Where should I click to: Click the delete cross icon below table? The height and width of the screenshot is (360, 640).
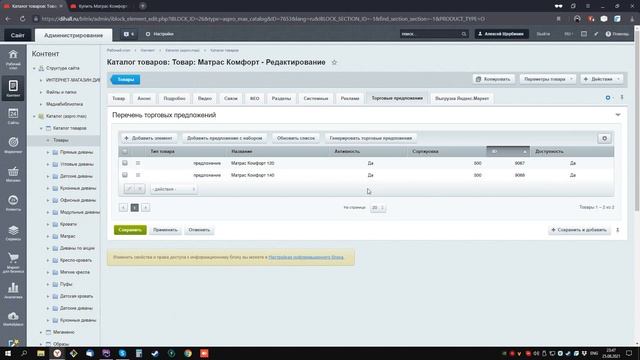(140, 189)
